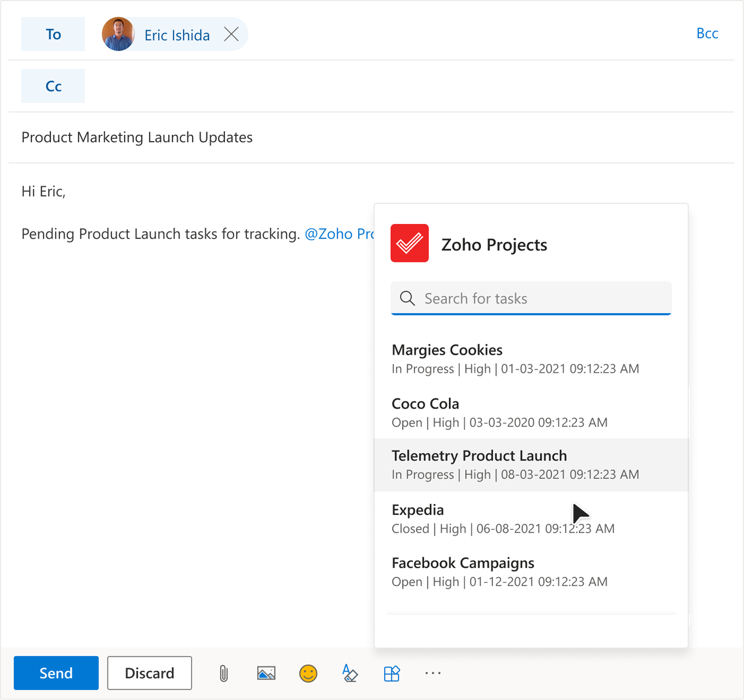Viewport: 744px width, 700px height.
Task: Open the emoji picker smiley icon
Action: [x=308, y=673]
